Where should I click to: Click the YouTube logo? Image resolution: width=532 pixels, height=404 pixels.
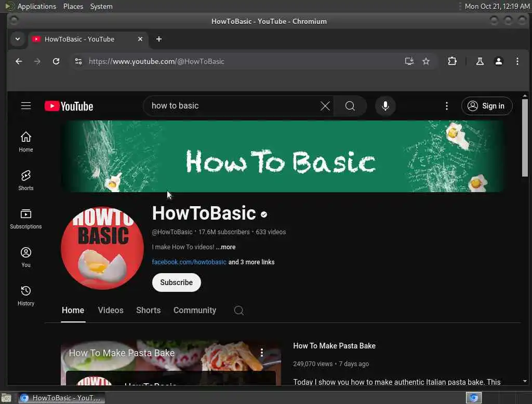tap(69, 106)
